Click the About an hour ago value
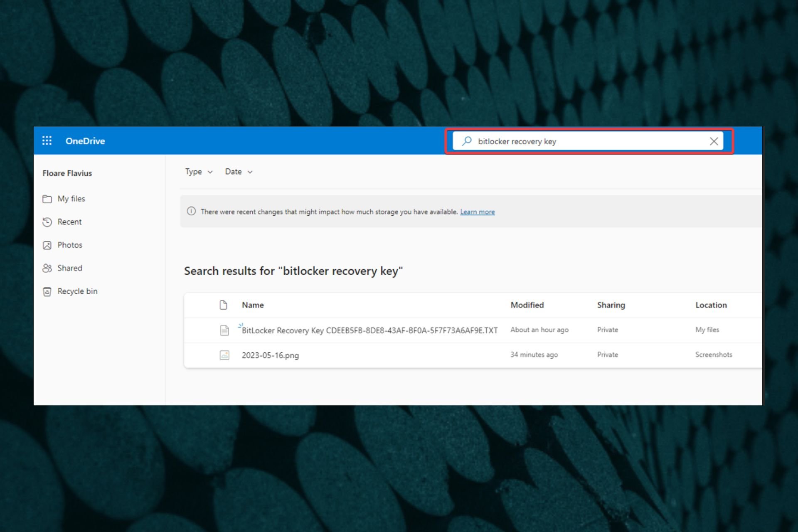 [x=539, y=330]
